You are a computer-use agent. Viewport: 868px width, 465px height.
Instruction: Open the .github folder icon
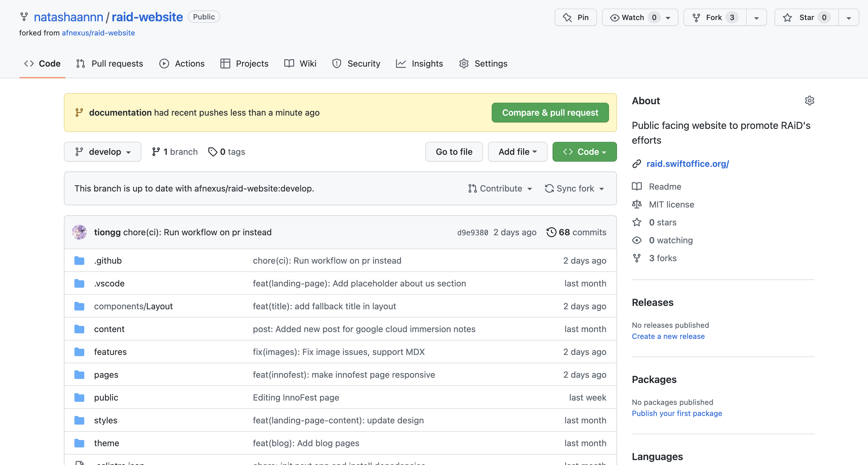[80, 261]
